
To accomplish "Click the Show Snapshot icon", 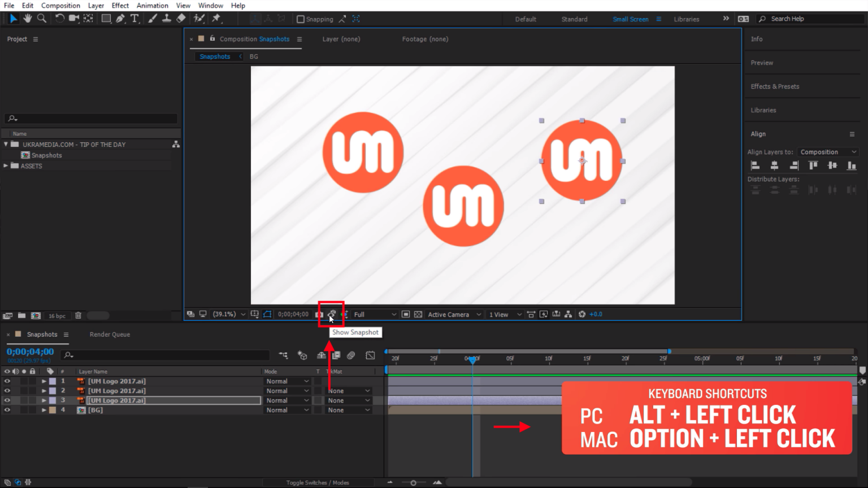I will (332, 314).
